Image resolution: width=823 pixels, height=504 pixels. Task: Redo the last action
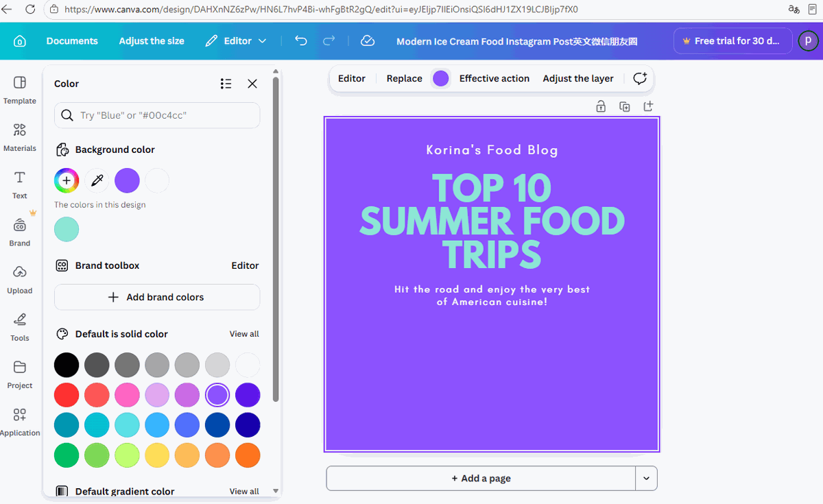[x=329, y=41]
